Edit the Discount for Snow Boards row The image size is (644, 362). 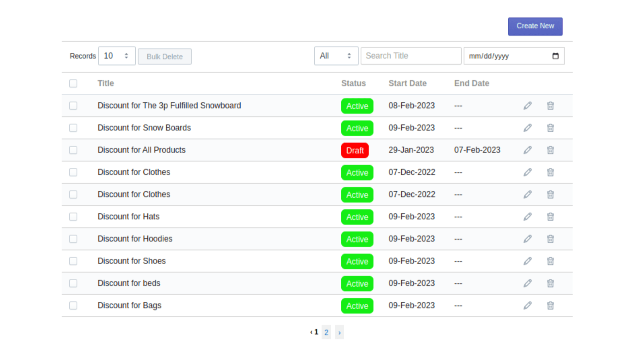point(527,128)
